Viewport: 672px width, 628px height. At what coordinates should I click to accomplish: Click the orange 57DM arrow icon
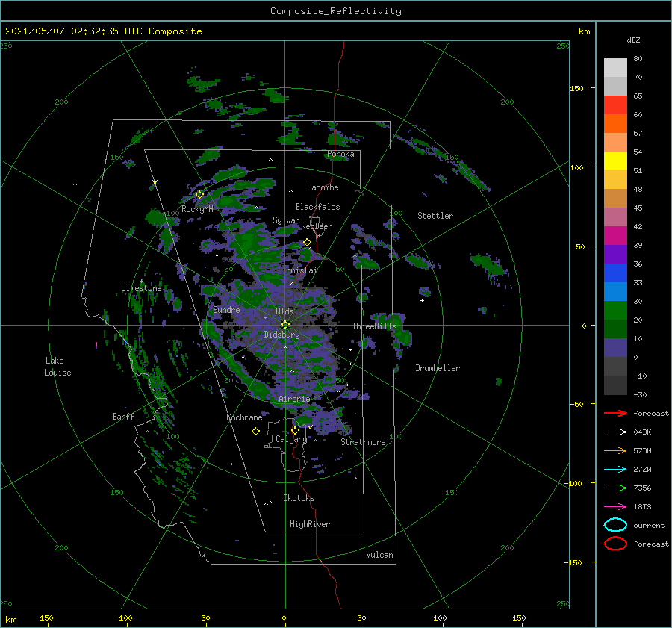[x=615, y=450]
